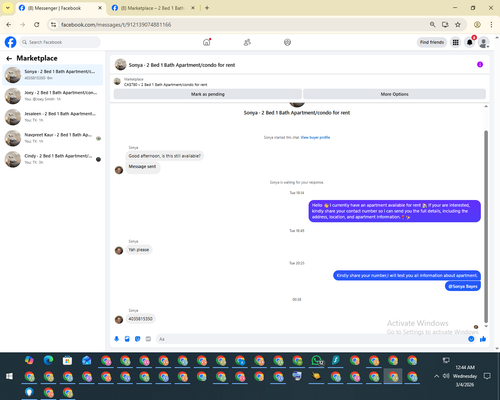This screenshot has width=500, height=400.
Task: Open Sonya's conversation in the chat list
Action: [x=53, y=75]
